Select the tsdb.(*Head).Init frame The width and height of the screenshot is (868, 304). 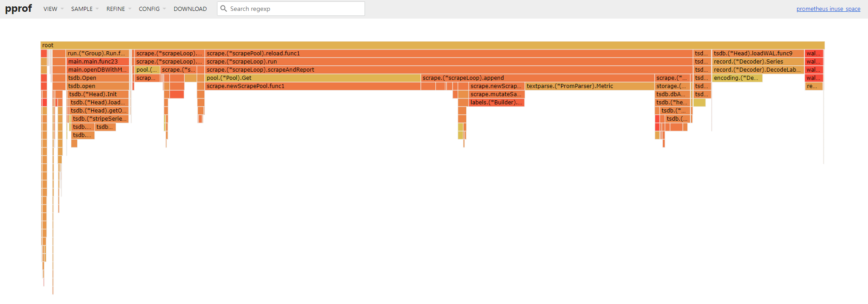click(98, 94)
